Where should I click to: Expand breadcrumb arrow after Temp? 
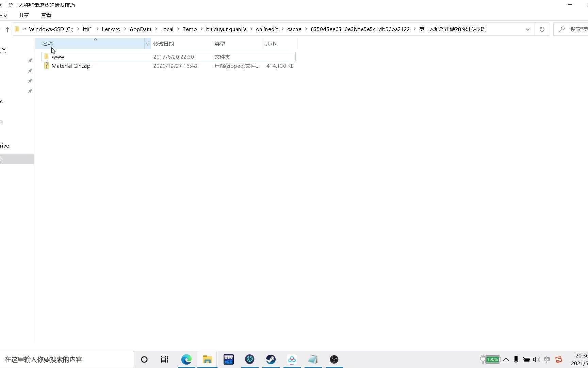tap(202, 29)
